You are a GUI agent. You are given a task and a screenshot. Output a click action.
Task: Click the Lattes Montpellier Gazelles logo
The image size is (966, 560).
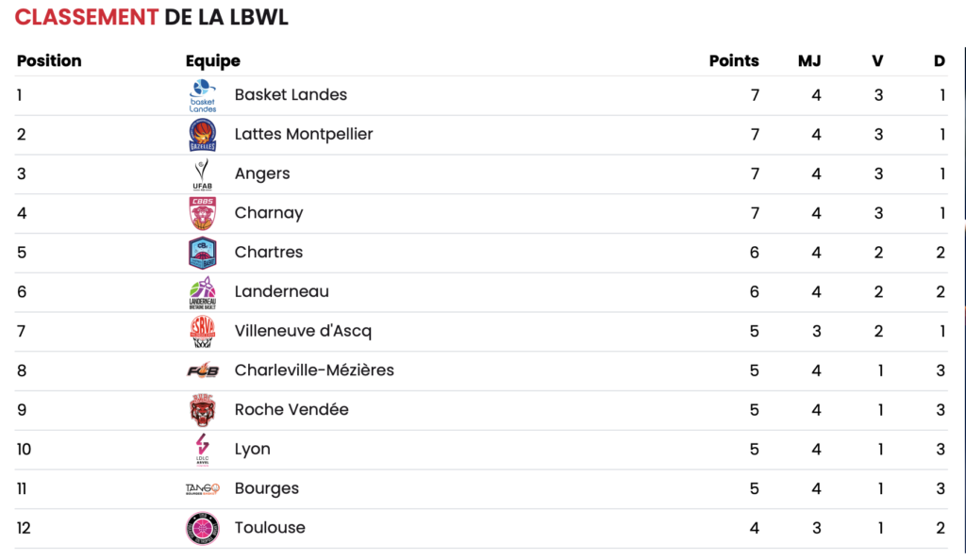203,135
